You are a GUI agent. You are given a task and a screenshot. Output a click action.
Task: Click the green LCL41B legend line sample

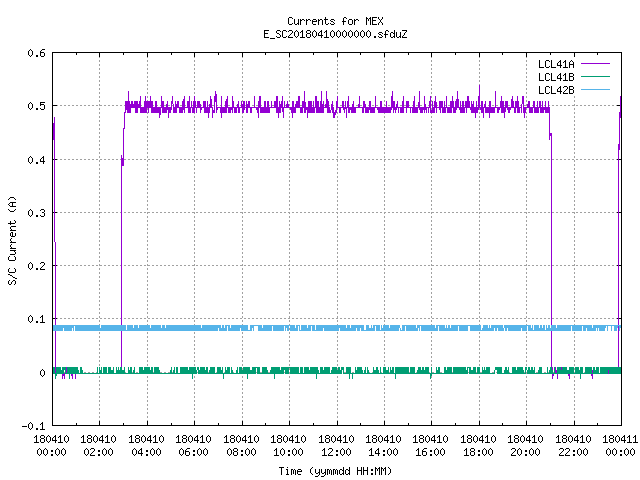pyautogui.click(x=596, y=77)
